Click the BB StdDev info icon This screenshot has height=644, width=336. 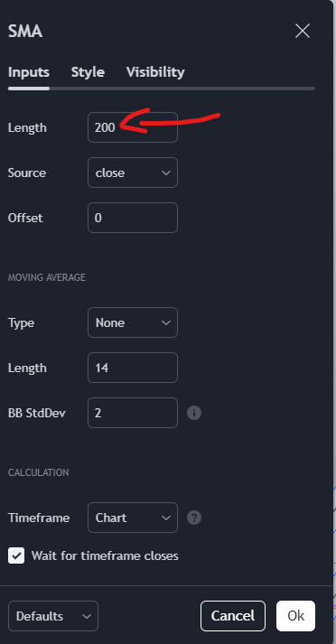[194, 413]
